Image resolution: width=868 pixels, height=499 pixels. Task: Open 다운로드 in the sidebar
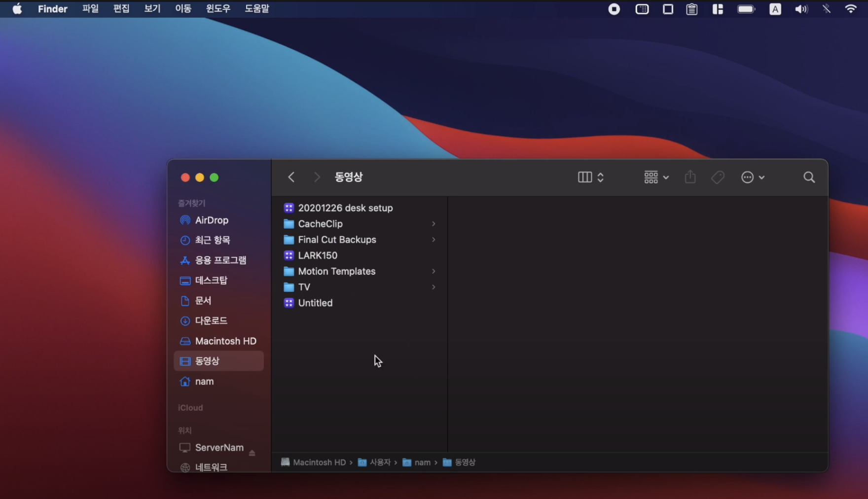tap(218, 321)
